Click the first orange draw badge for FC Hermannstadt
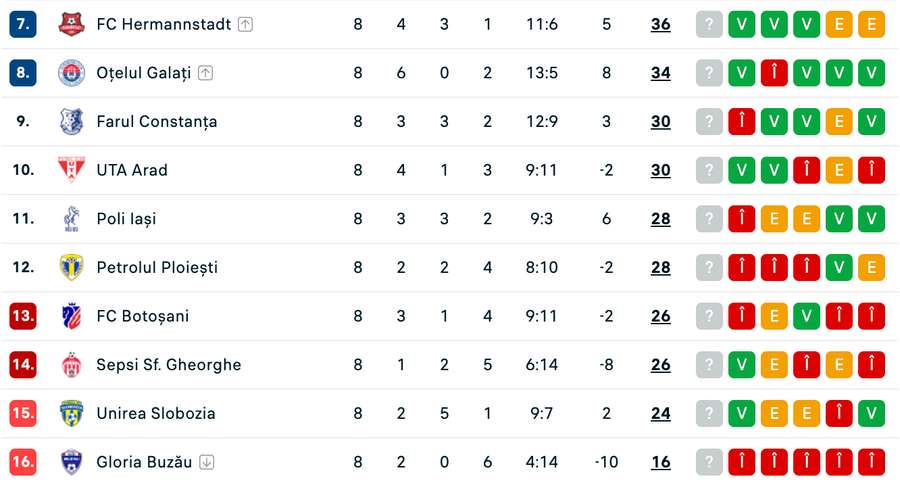This screenshot has height=485, width=900. click(839, 24)
